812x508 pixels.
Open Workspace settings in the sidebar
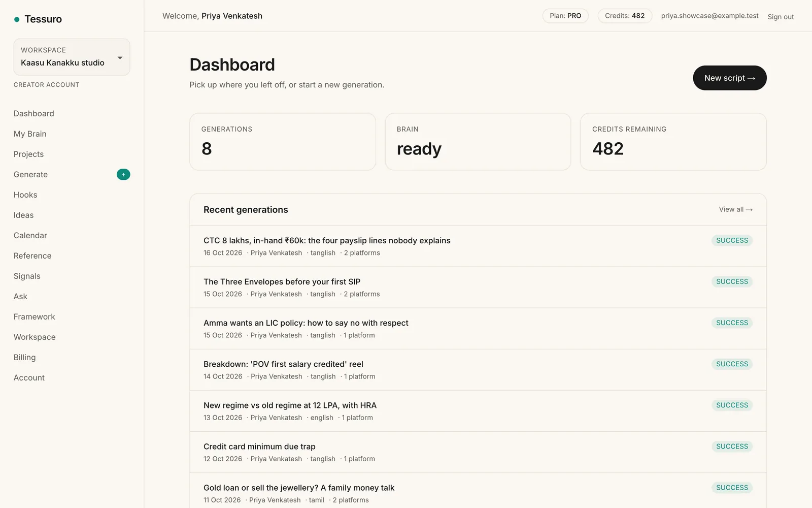tap(35, 337)
